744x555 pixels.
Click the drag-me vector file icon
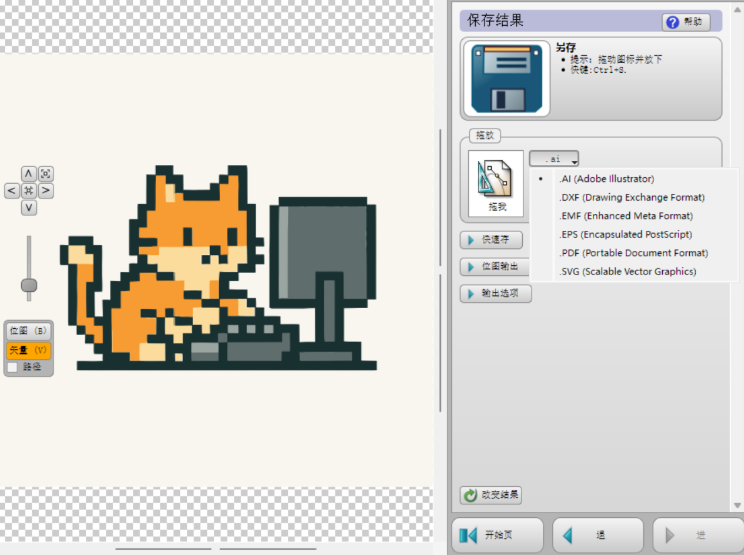(x=496, y=185)
